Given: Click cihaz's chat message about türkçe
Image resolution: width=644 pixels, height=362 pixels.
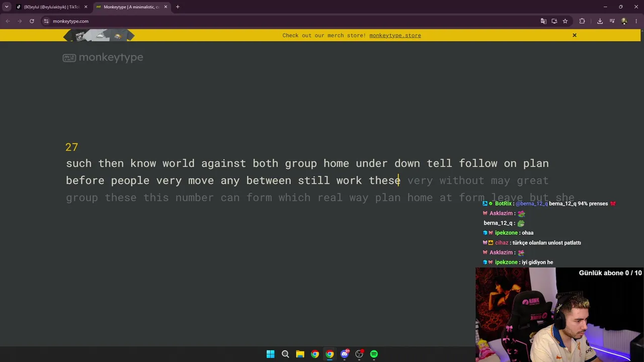Looking at the screenshot, I should pos(533,243).
